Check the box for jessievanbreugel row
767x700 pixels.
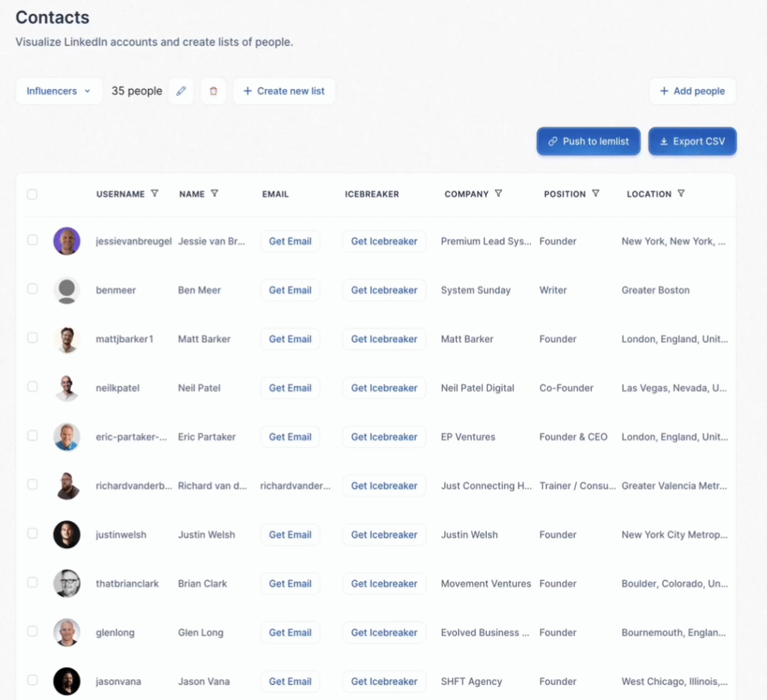point(32,240)
